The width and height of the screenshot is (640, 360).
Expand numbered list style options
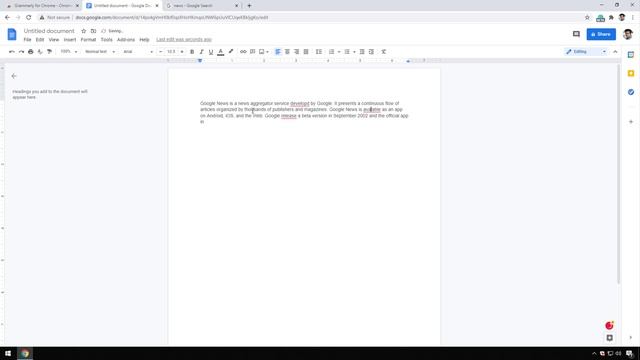click(x=339, y=52)
